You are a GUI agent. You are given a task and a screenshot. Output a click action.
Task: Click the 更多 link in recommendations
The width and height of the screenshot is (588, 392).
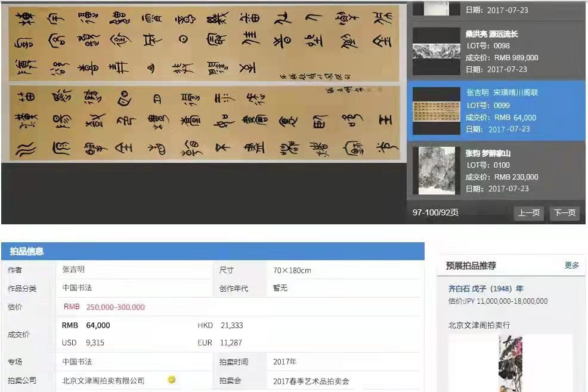click(571, 266)
